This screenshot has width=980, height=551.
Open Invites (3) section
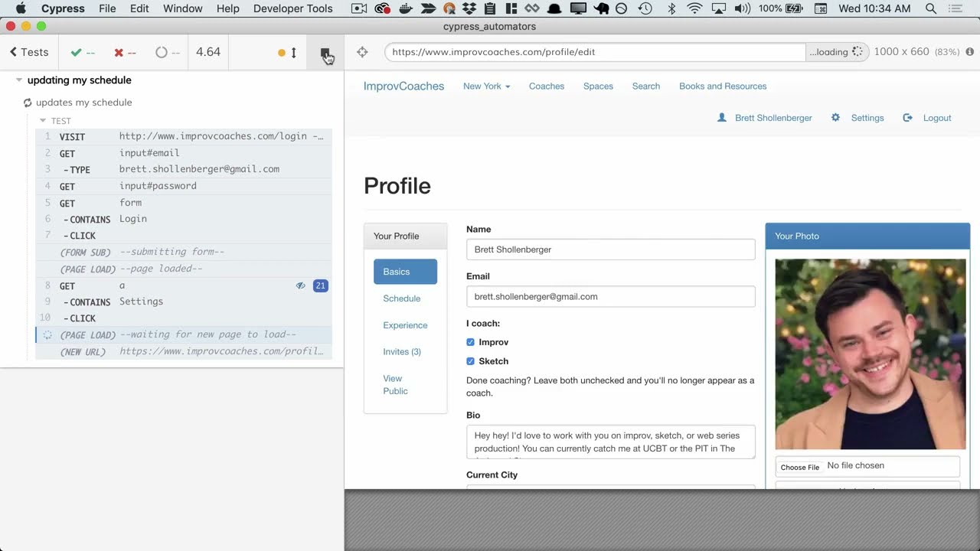(402, 352)
